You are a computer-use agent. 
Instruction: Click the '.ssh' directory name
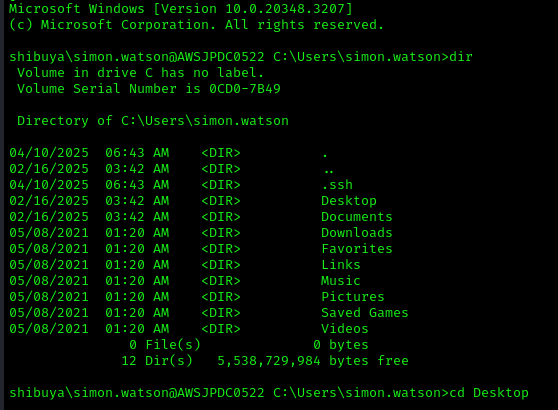[x=337, y=185]
